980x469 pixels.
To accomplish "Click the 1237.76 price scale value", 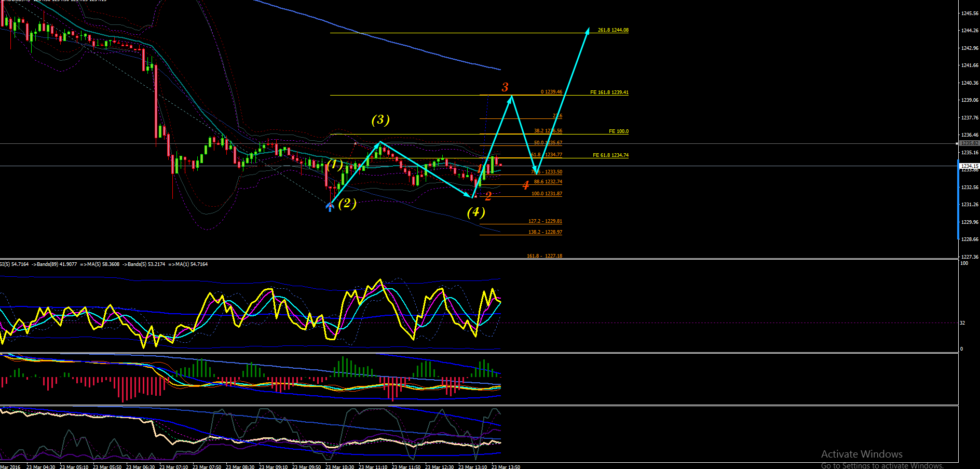I will coord(970,118).
